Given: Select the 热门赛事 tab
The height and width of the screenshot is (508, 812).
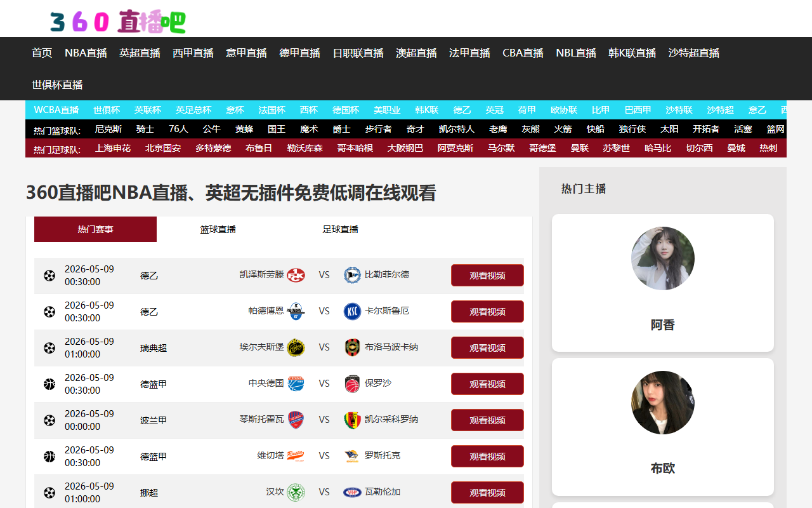Looking at the screenshot, I should coord(95,229).
